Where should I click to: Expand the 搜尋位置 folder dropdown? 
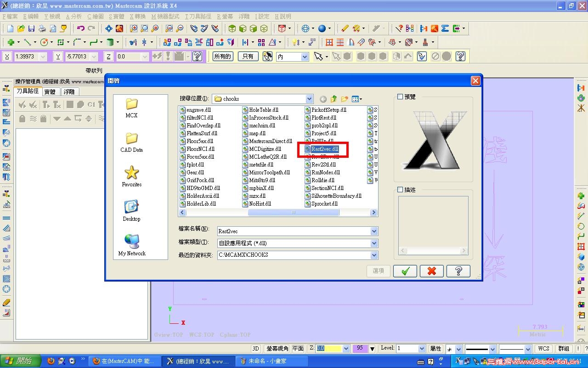tap(309, 99)
